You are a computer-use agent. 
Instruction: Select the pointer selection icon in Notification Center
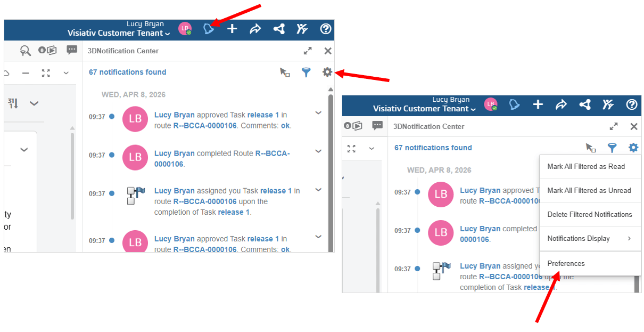(285, 72)
